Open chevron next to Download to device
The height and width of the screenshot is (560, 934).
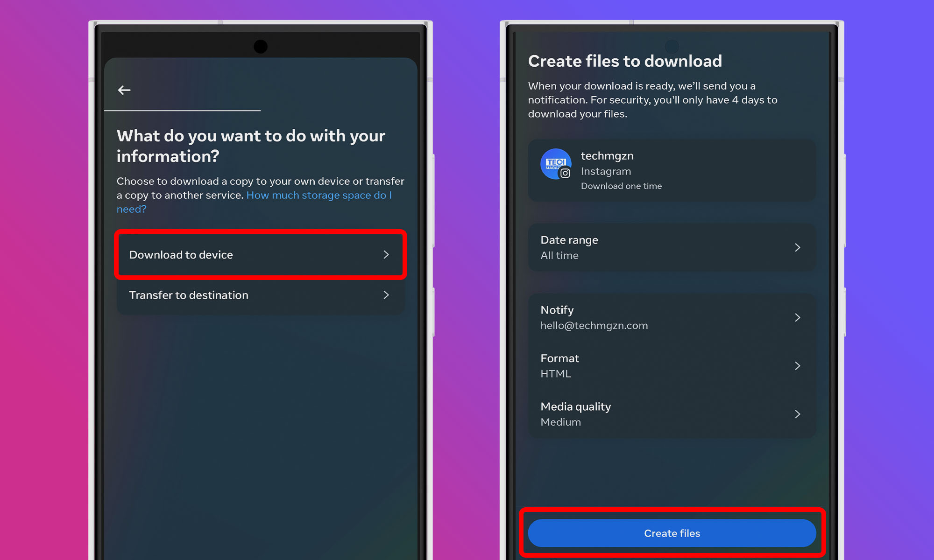click(x=386, y=254)
